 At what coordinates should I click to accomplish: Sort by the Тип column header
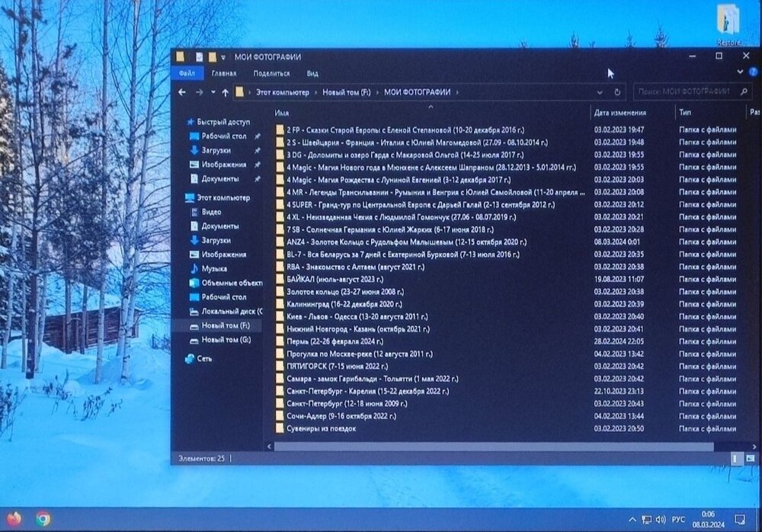685,112
